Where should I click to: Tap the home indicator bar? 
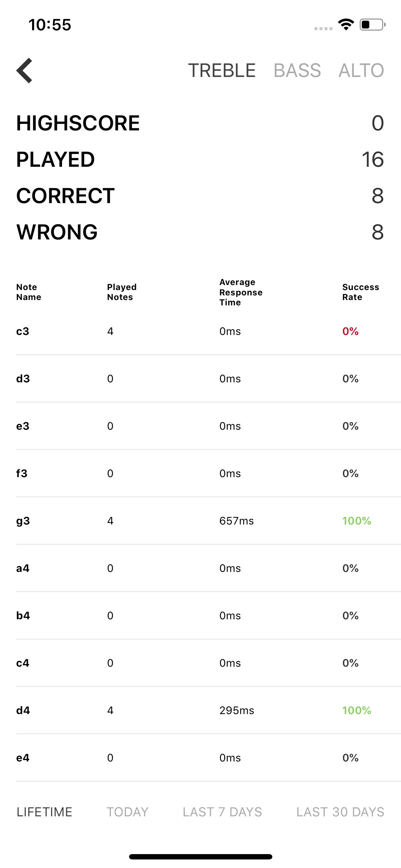click(x=201, y=857)
